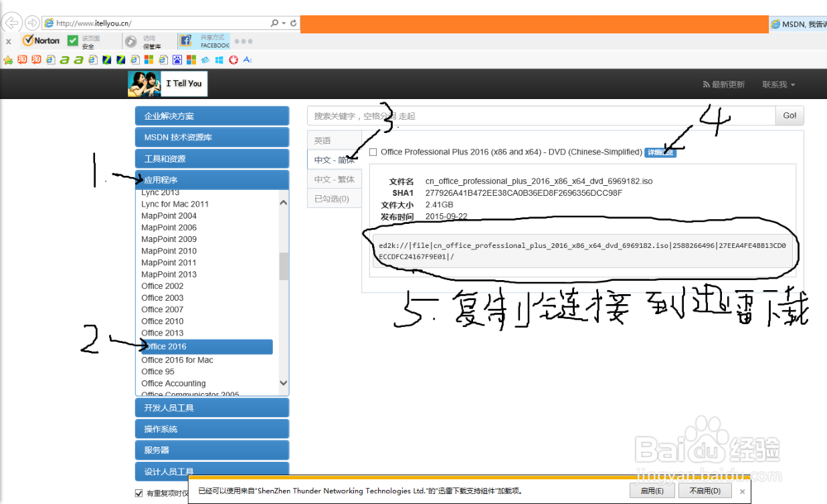Click the I Tell You site logo
This screenshot has width=827, height=504.
click(168, 83)
